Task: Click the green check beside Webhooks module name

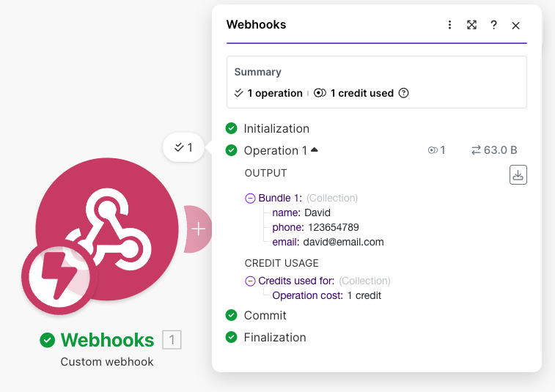Action: pos(48,340)
